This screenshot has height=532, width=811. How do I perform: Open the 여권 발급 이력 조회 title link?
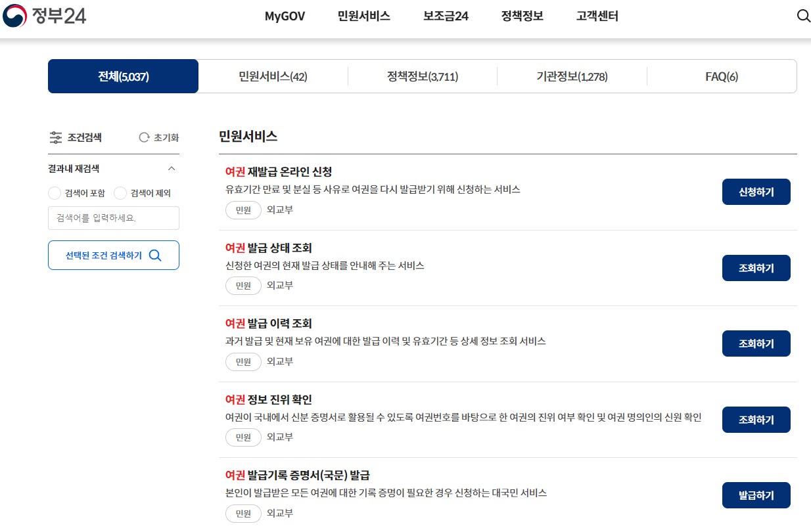coord(269,324)
